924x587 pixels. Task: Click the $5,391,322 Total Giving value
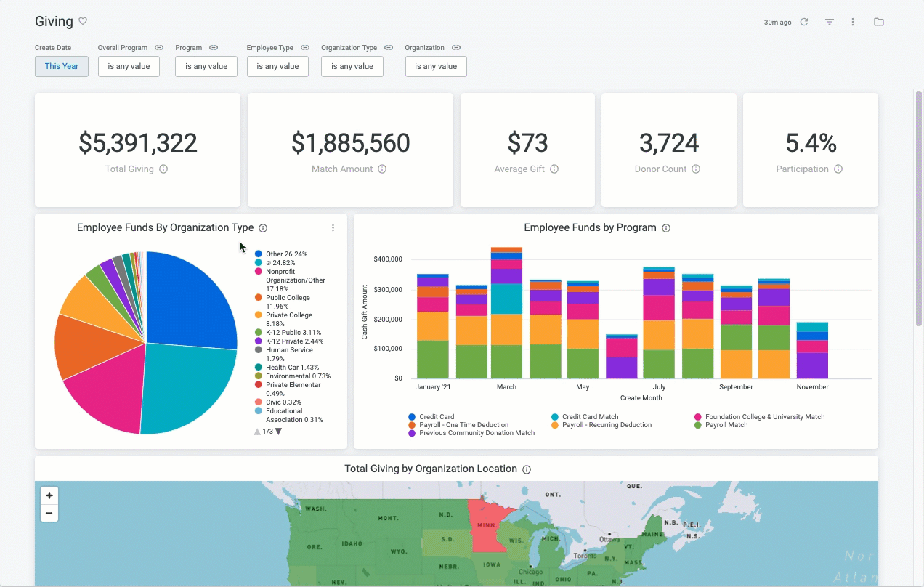coord(138,143)
